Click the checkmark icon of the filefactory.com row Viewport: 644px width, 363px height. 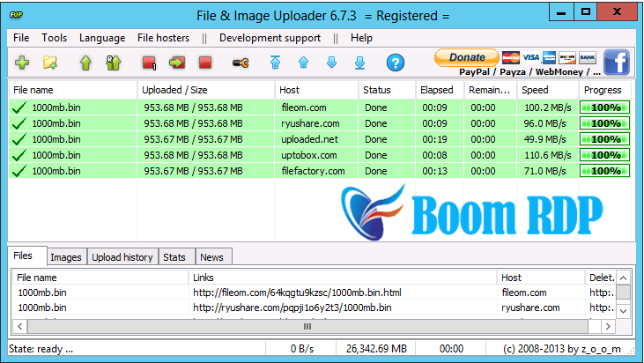(19, 171)
